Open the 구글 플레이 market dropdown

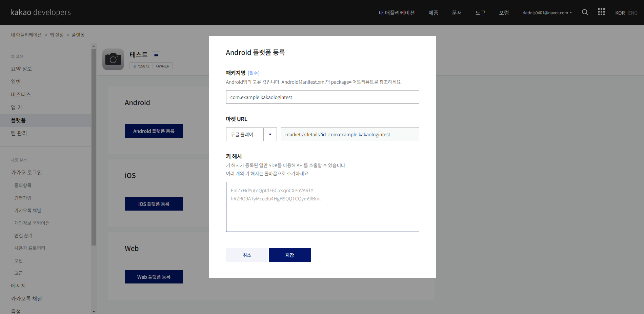[x=251, y=134]
